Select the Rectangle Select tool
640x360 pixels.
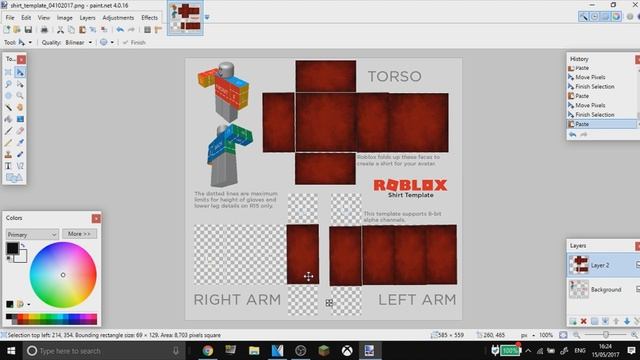coord(8,72)
